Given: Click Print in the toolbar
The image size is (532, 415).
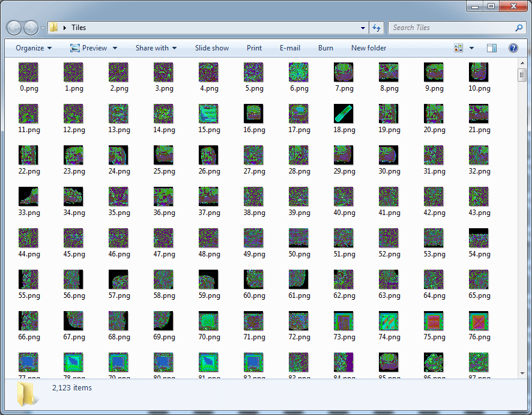Looking at the screenshot, I should pos(254,48).
